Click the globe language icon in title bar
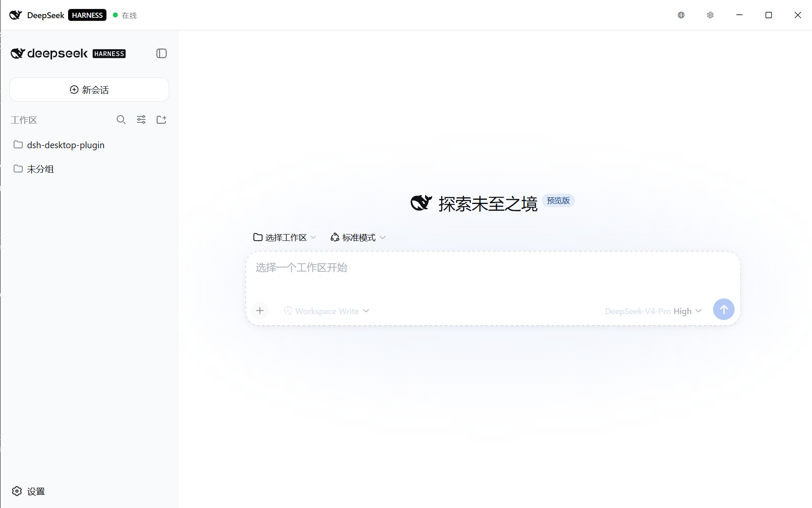 tap(681, 15)
